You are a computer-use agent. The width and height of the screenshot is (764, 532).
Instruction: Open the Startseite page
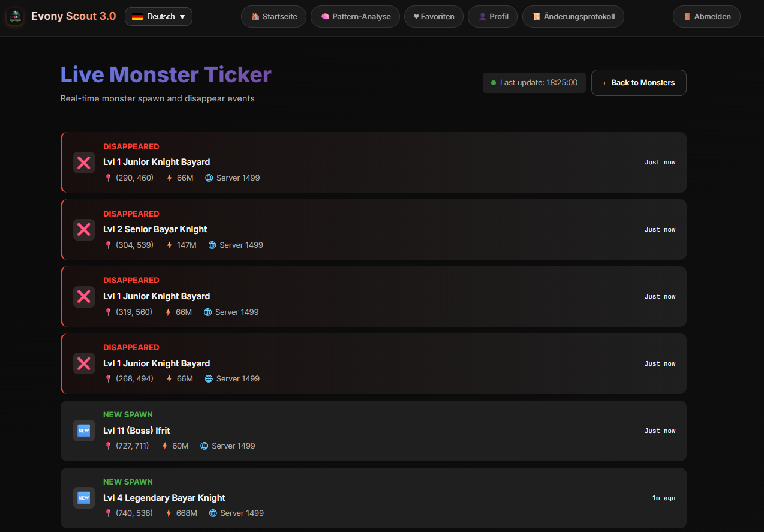coord(273,16)
